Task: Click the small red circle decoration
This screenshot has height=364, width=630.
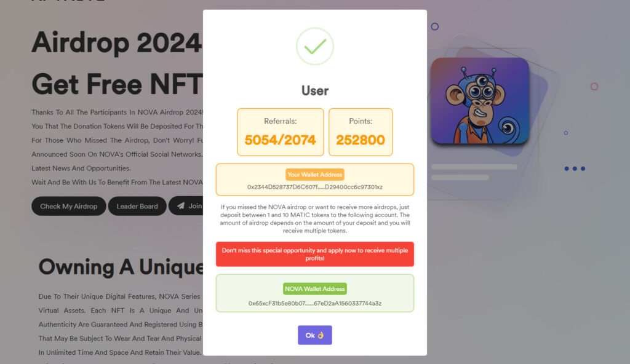Action: [594, 87]
